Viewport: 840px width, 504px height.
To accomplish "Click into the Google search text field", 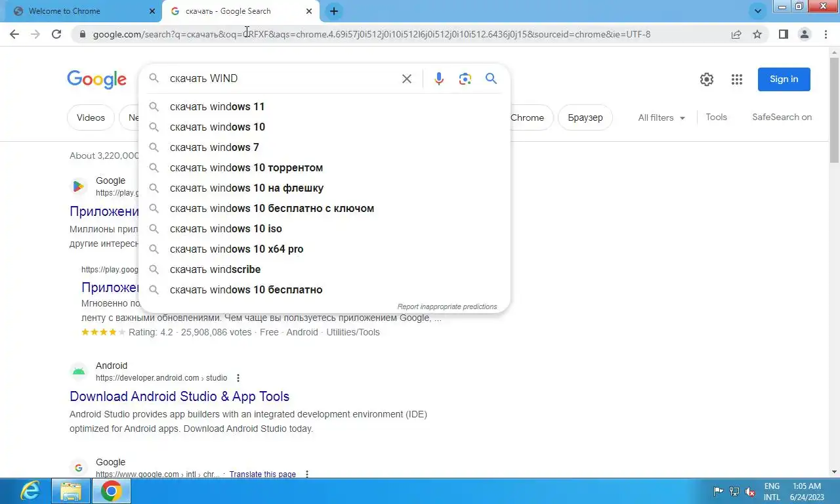I will tap(282, 79).
